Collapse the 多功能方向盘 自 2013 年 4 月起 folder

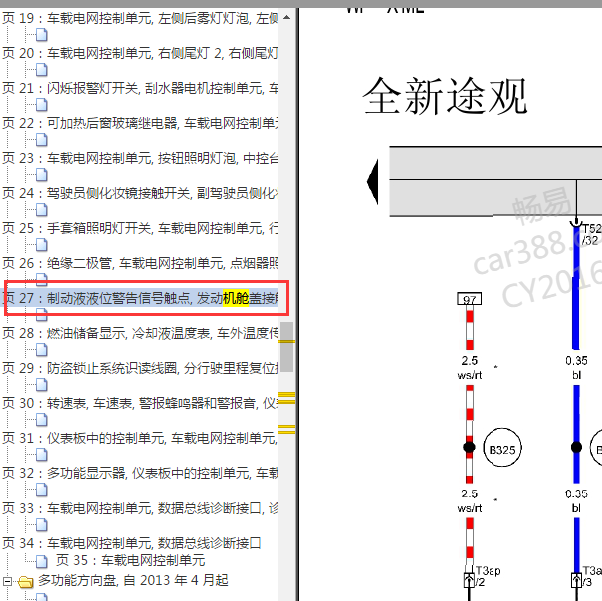click(x=7, y=581)
